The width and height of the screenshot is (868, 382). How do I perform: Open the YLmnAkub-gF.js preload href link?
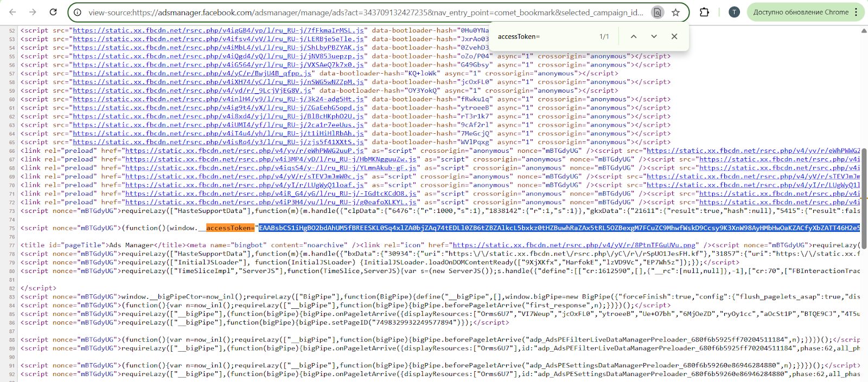tap(271, 168)
